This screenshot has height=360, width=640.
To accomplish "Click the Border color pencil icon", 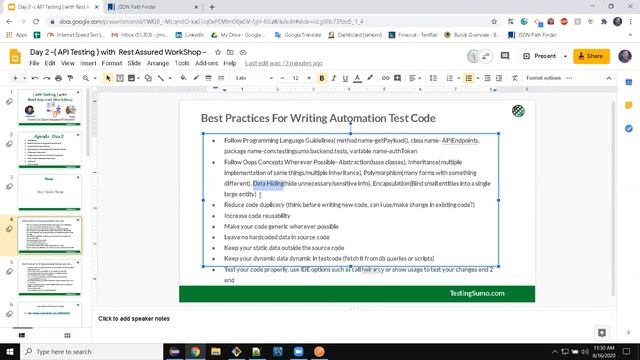I will pyautogui.click(x=196, y=78).
